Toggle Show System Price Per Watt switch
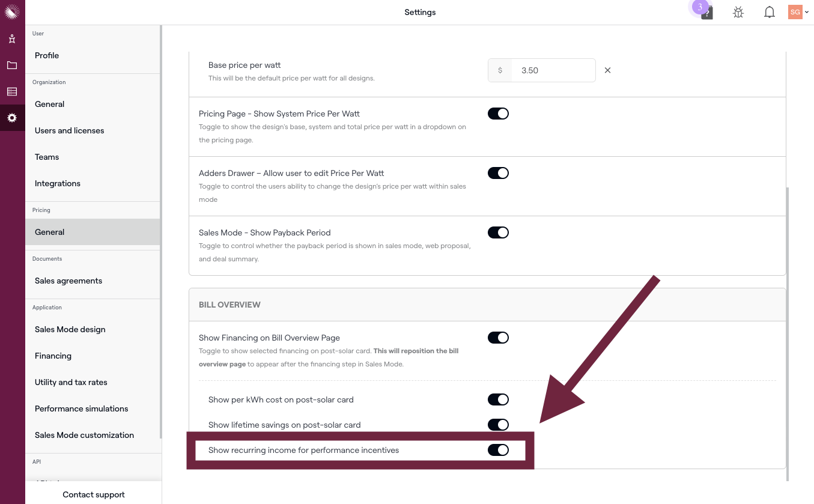This screenshot has height=504, width=814. coord(498,114)
